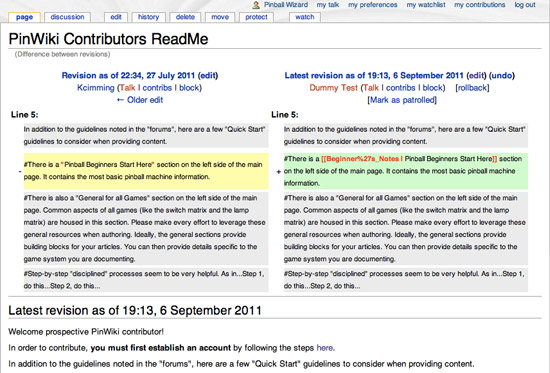Click the right 'Step-by-step' paragraph

(x=406, y=280)
